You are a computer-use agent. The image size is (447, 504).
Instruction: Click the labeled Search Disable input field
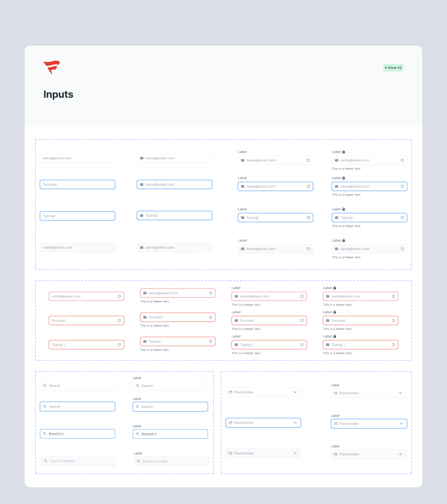171,461
